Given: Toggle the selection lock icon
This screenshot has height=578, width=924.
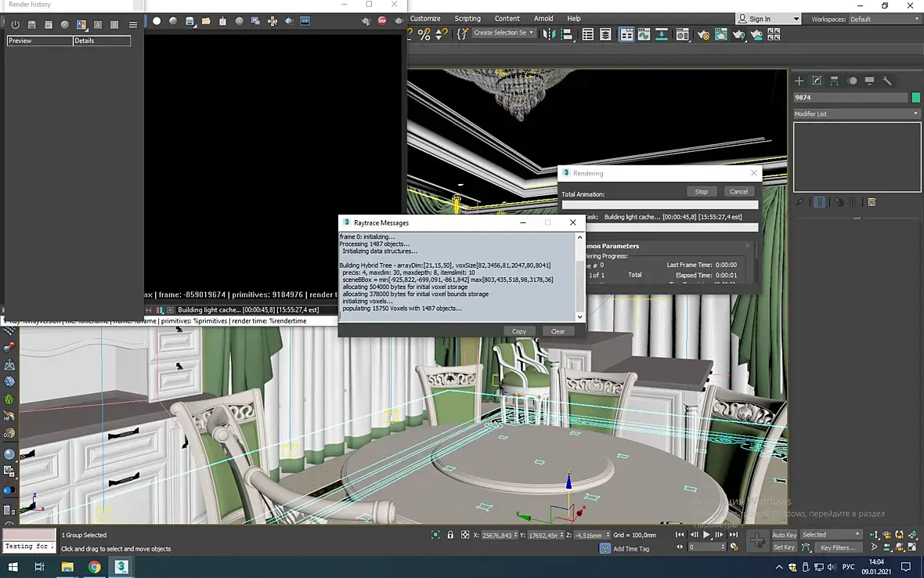Looking at the screenshot, I should (x=450, y=535).
